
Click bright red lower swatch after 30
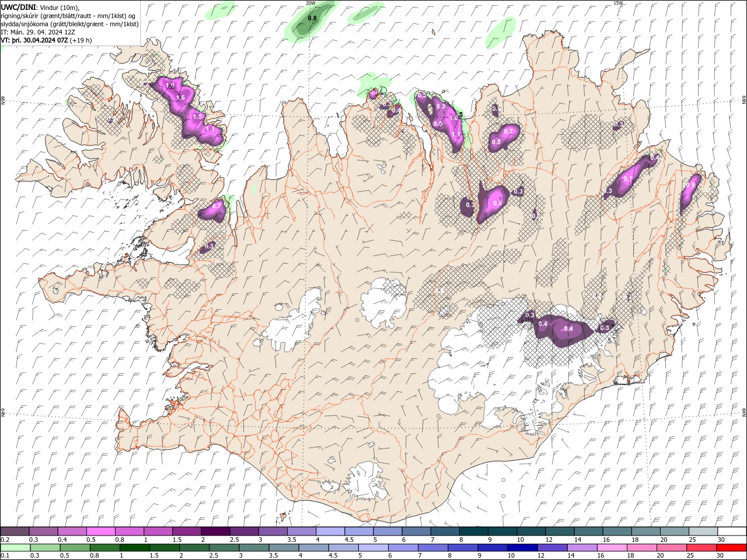pos(731,548)
